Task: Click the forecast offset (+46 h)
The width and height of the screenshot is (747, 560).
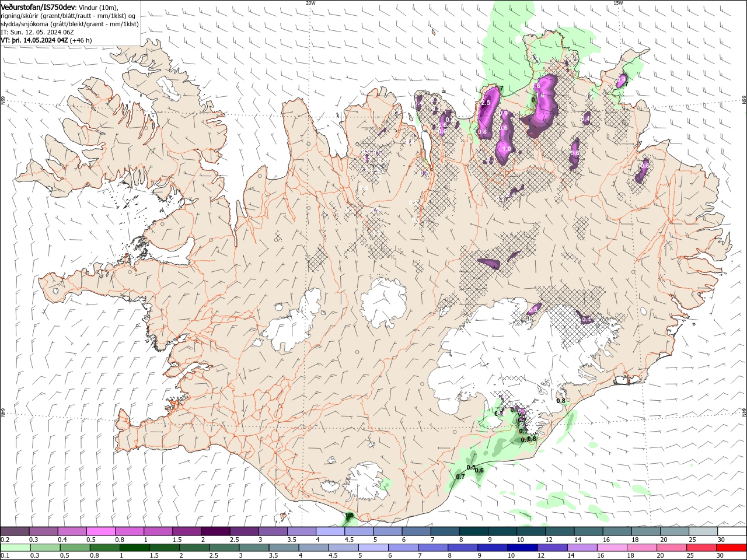Action: [81, 40]
